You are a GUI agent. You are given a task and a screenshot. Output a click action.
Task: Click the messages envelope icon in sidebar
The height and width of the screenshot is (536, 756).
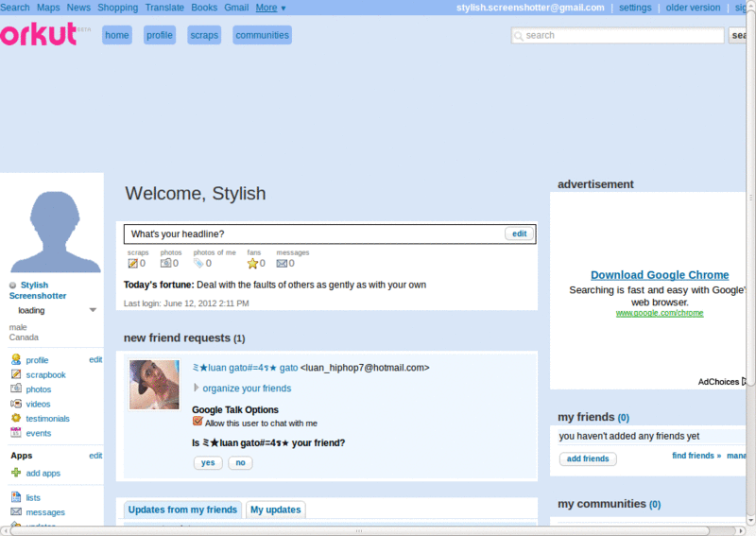pos(16,511)
